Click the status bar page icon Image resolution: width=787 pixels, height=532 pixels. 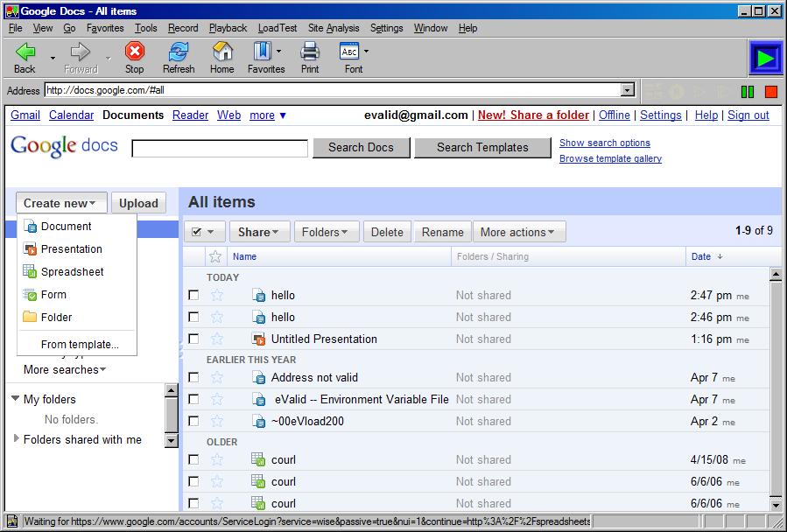point(12,521)
